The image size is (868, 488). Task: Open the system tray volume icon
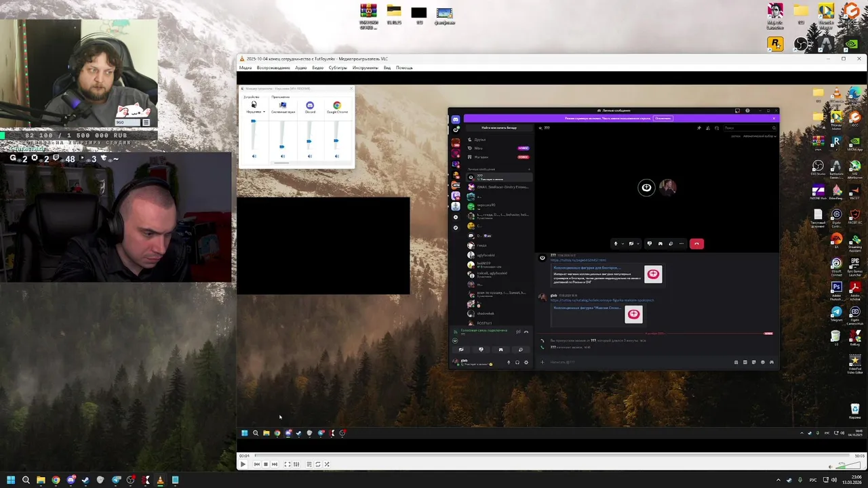click(834, 480)
